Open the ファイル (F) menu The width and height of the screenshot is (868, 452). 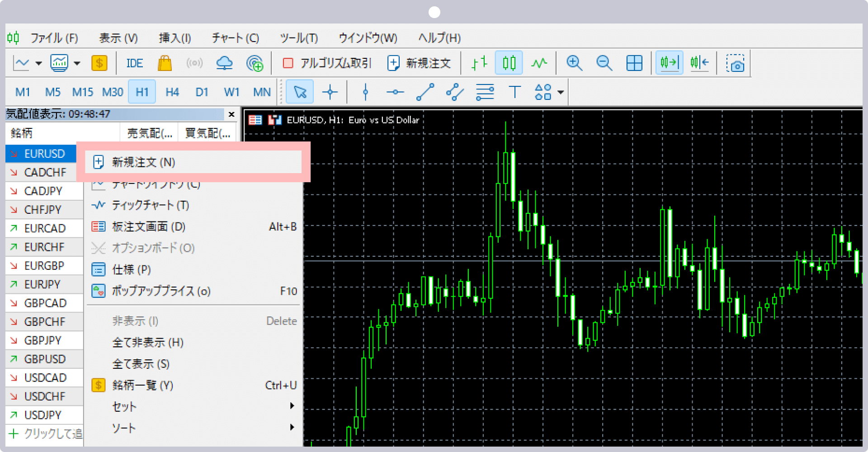(54, 38)
